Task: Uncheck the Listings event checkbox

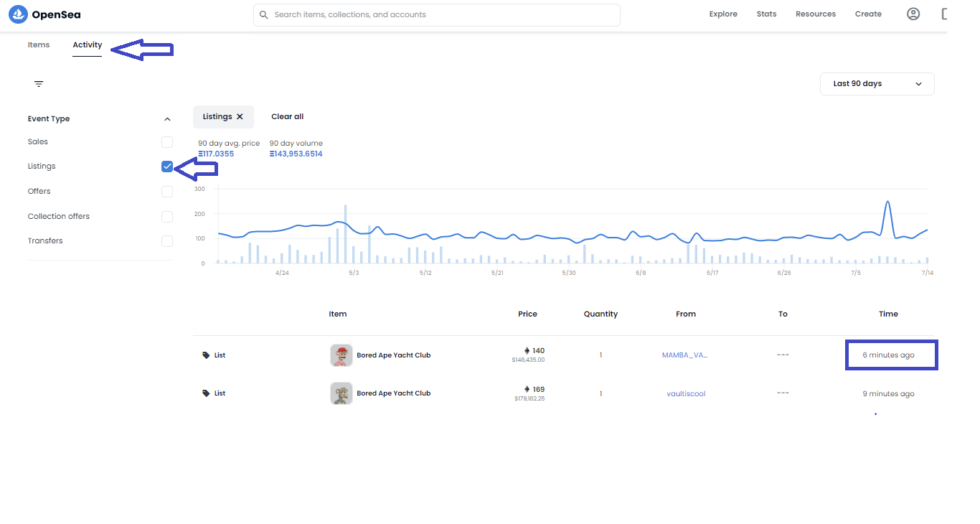Action: 167,167
